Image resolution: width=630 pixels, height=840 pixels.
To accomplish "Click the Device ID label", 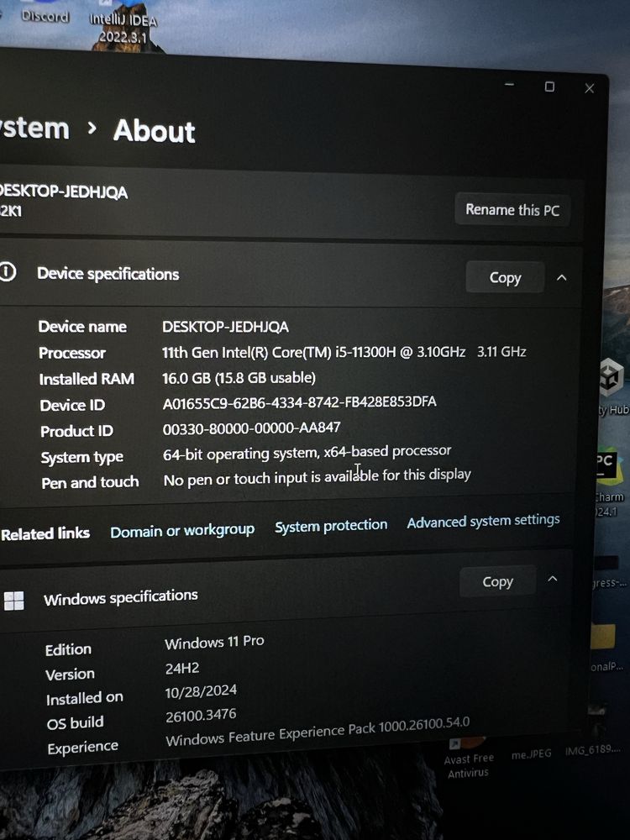I will [72, 406].
